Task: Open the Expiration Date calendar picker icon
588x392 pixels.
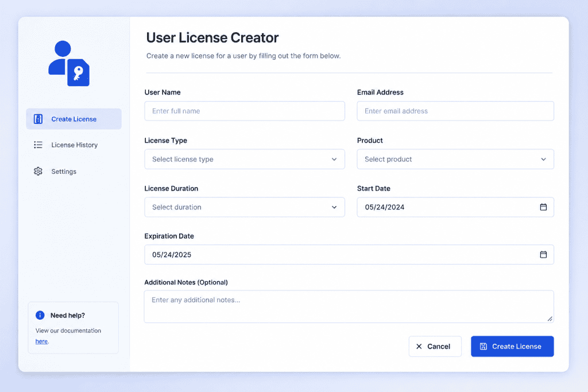Action: click(543, 254)
